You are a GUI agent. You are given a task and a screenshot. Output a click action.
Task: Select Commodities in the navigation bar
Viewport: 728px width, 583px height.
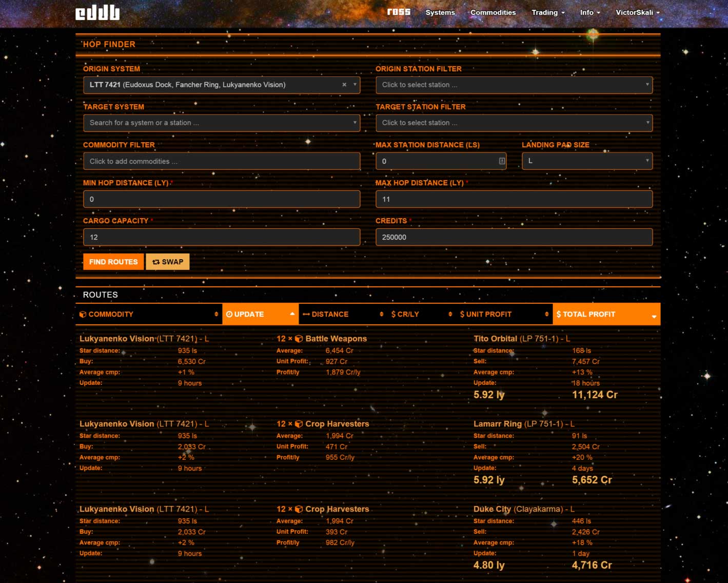click(493, 12)
